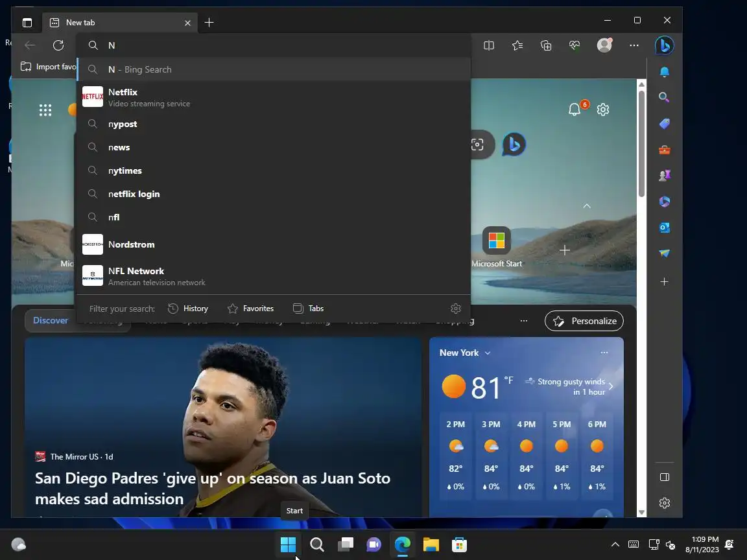747x560 pixels.
Task: Filter search by History
Action: tap(188, 309)
